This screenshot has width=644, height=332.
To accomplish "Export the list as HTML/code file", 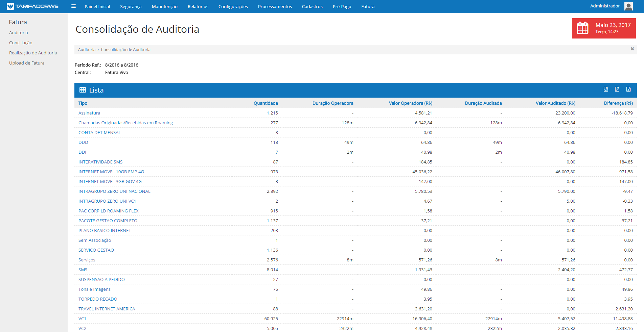I will [x=606, y=89].
